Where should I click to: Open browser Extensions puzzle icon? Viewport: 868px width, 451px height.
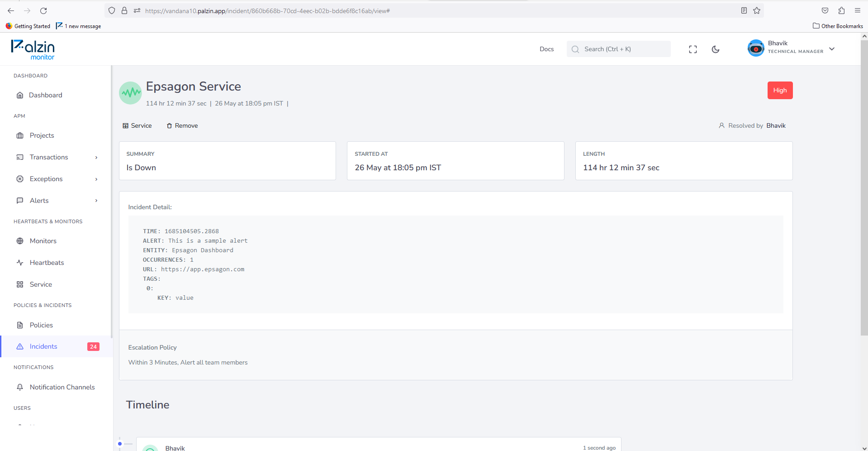click(841, 10)
